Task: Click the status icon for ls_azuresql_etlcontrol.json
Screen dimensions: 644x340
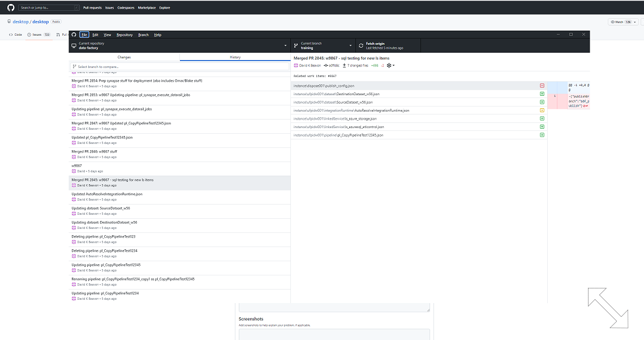Action: tap(542, 126)
